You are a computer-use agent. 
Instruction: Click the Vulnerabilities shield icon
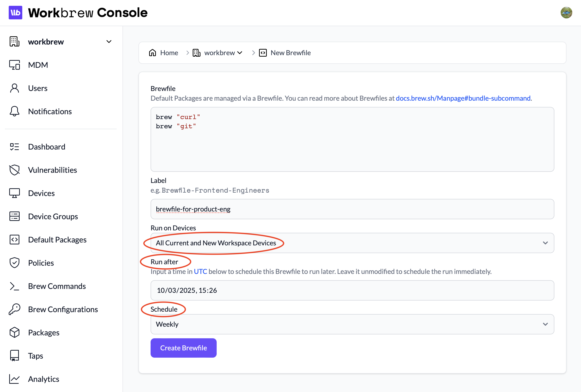click(x=15, y=170)
